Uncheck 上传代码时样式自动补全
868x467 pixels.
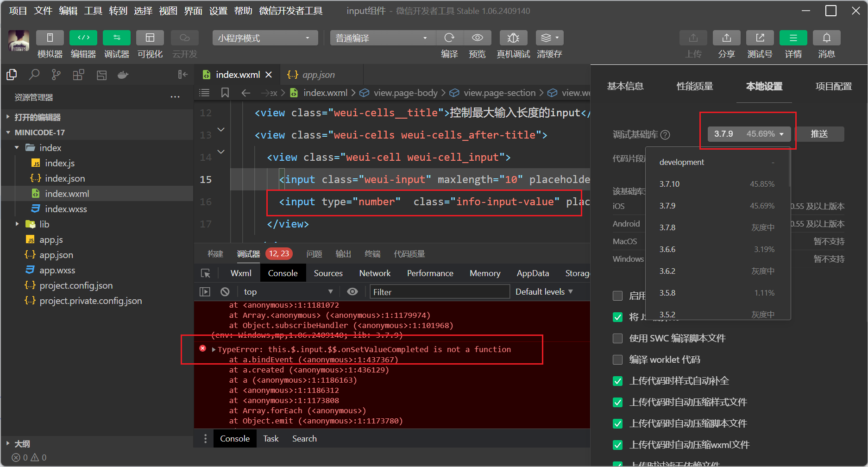(617, 381)
